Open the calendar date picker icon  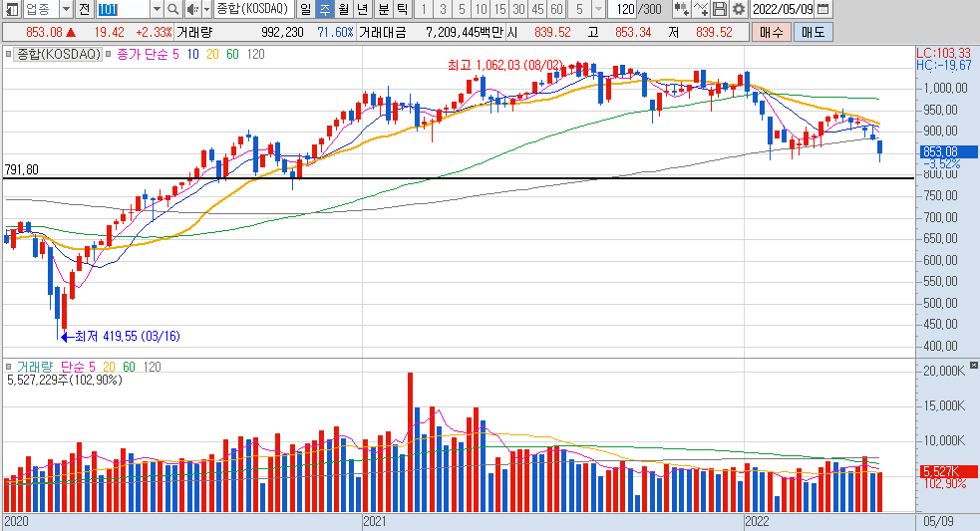point(823,9)
